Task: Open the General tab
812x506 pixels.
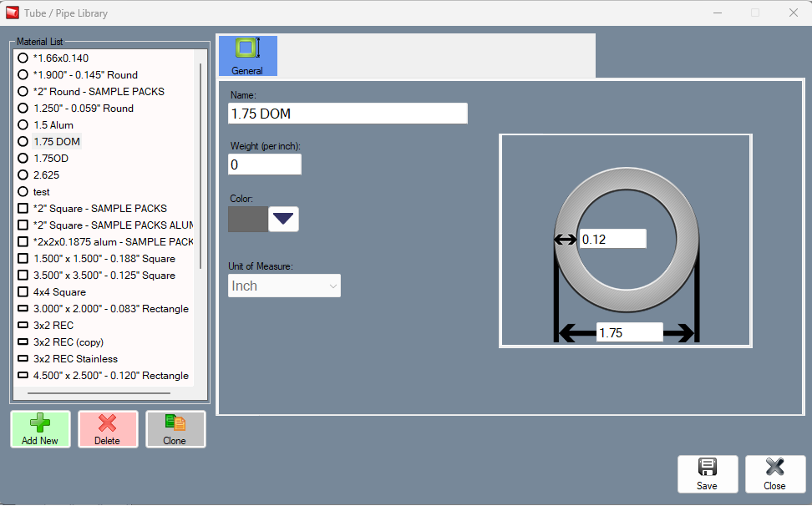Action: [247, 56]
